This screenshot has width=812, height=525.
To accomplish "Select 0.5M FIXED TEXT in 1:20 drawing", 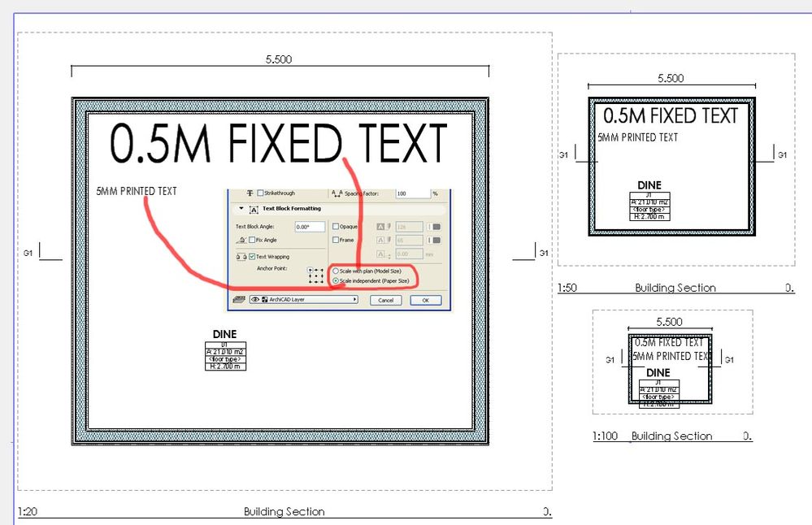I will click(279, 143).
